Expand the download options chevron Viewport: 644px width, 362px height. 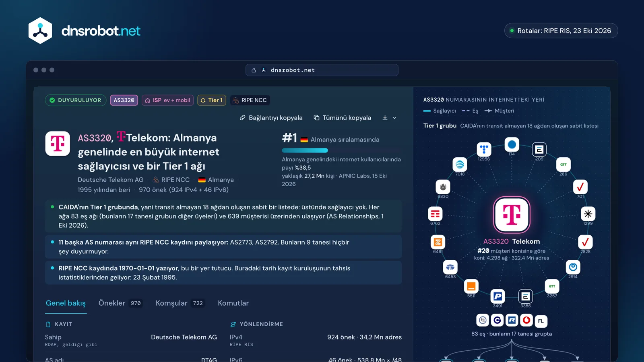coord(394,118)
